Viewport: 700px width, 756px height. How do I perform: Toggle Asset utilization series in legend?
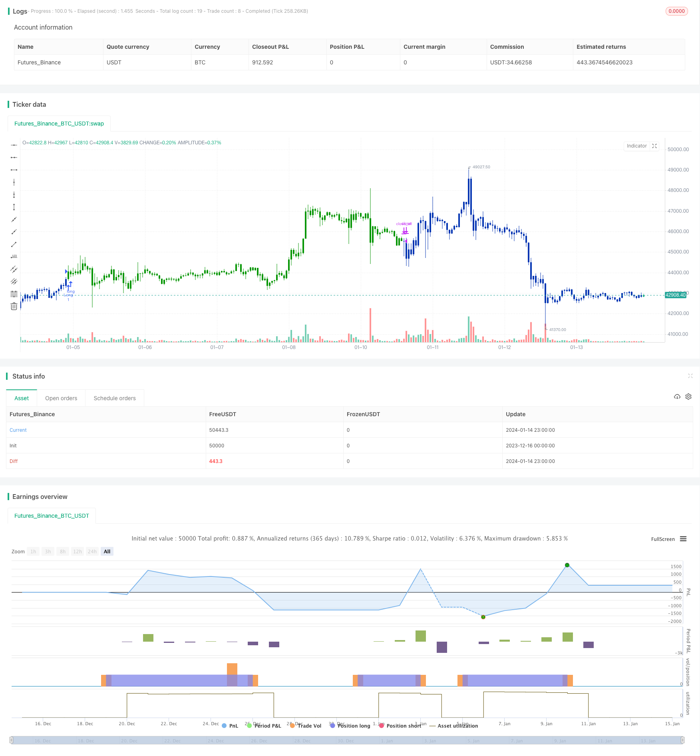pyautogui.click(x=453, y=726)
